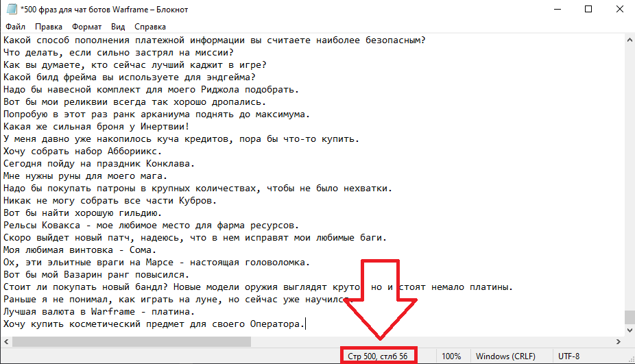
Task: Click the line about ранк арканиума
Action: 157,114
